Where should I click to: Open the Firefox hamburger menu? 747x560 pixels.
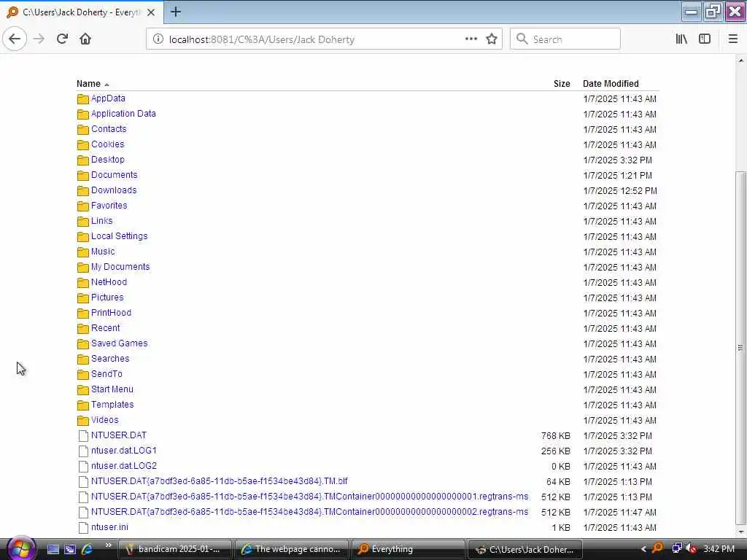[x=733, y=39]
